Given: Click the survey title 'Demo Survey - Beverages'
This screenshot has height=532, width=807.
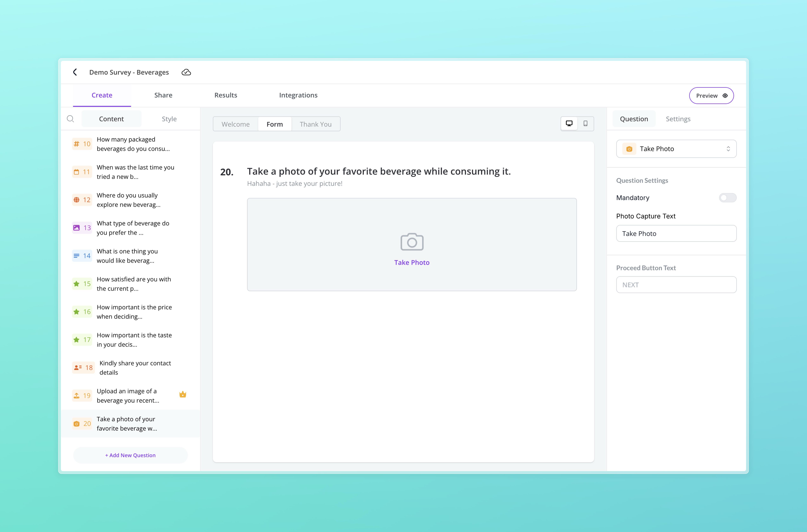Looking at the screenshot, I should [129, 72].
